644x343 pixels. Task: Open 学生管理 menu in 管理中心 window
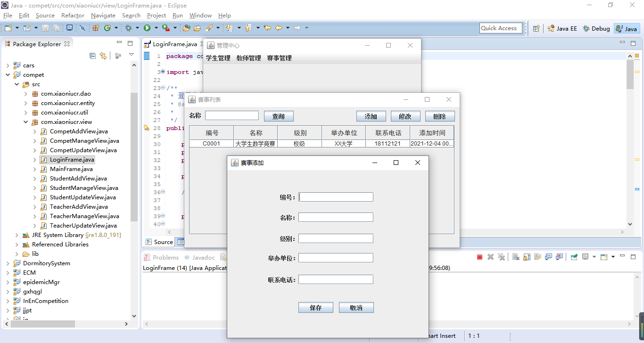tap(218, 58)
